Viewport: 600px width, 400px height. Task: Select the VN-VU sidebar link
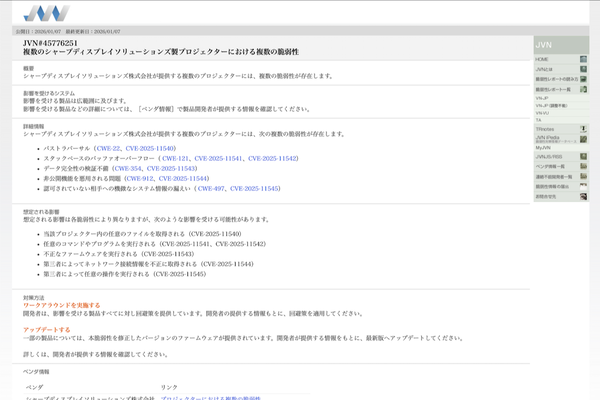click(x=542, y=113)
